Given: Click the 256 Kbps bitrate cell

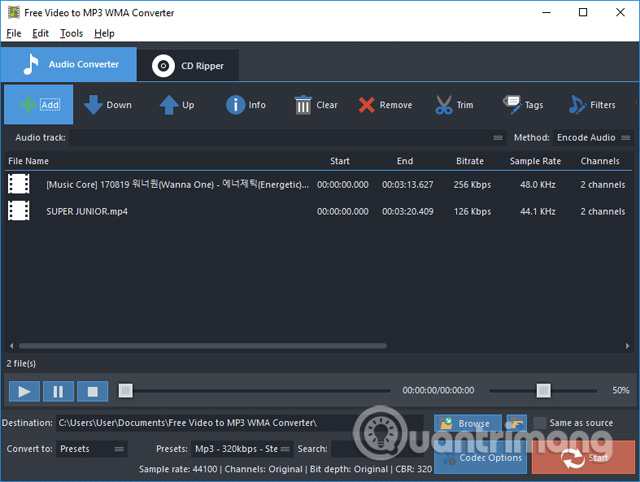Looking at the screenshot, I should (x=472, y=185).
